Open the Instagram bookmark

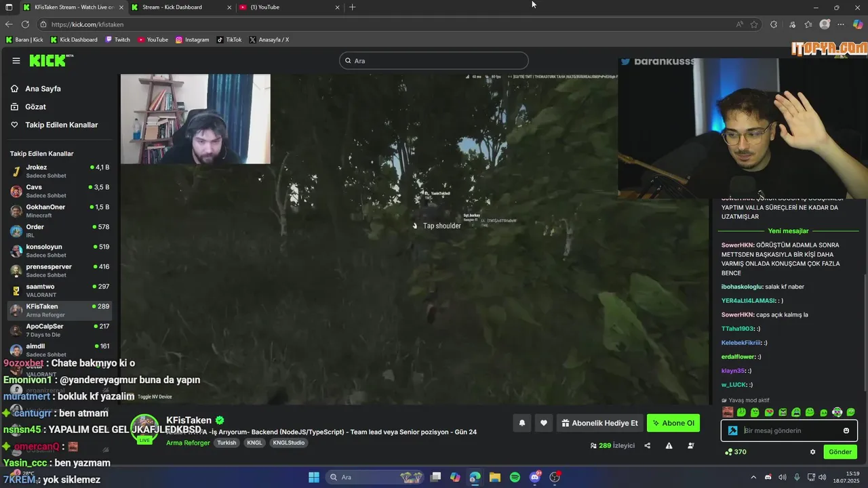(x=193, y=40)
